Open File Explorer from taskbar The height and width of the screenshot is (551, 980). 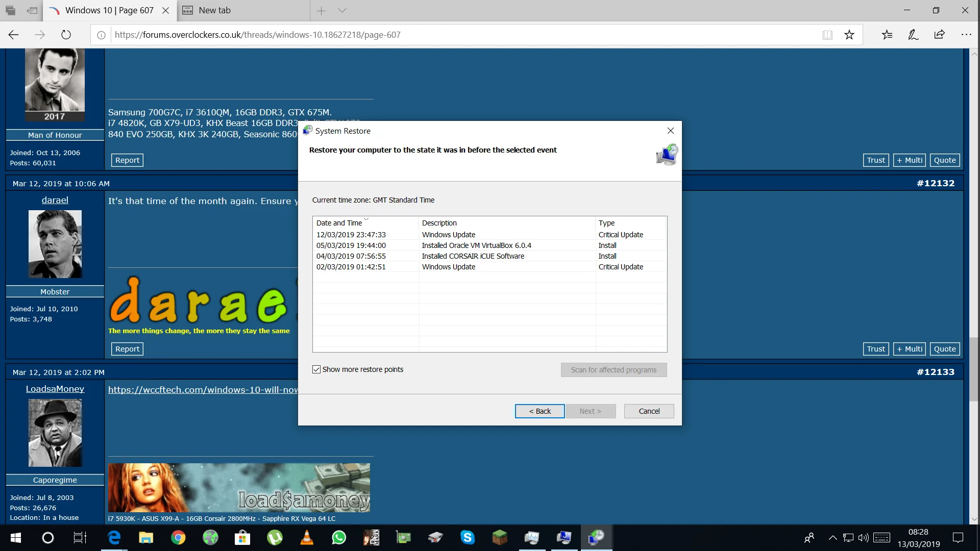click(x=146, y=538)
